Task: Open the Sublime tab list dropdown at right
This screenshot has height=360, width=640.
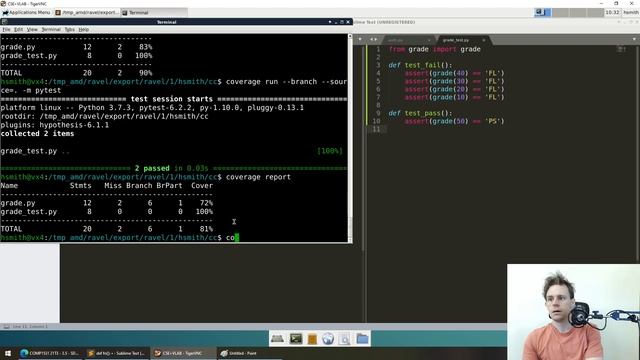Action: (634, 39)
